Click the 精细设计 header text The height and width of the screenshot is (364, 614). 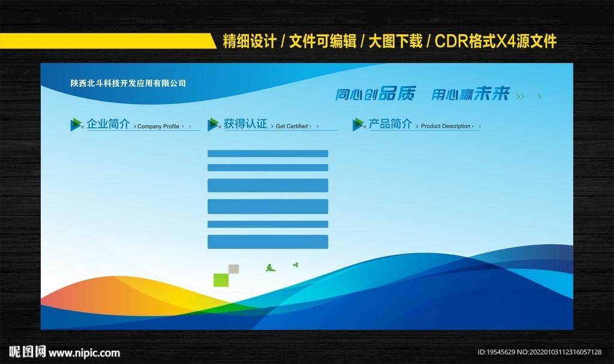tap(250, 41)
